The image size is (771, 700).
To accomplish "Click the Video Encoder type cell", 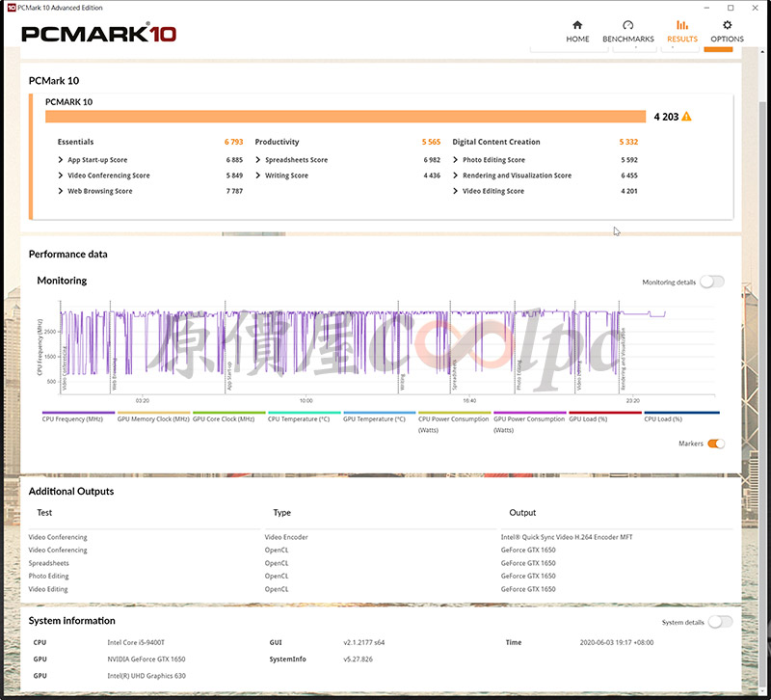I will [x=286, y=537].
